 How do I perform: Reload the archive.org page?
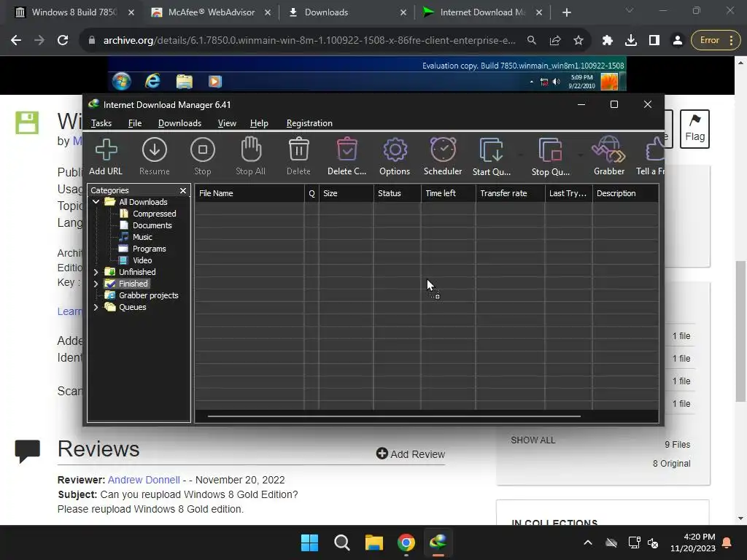coord(63,41)
